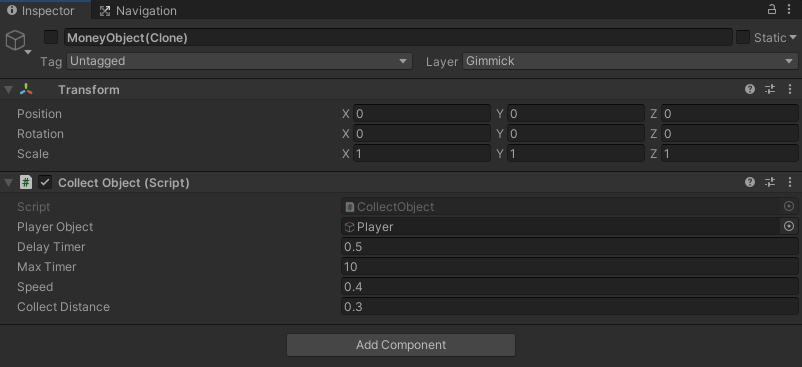Open Transform component preset settings icon
Screen dimensions: 802x367
tap(770, 89)
